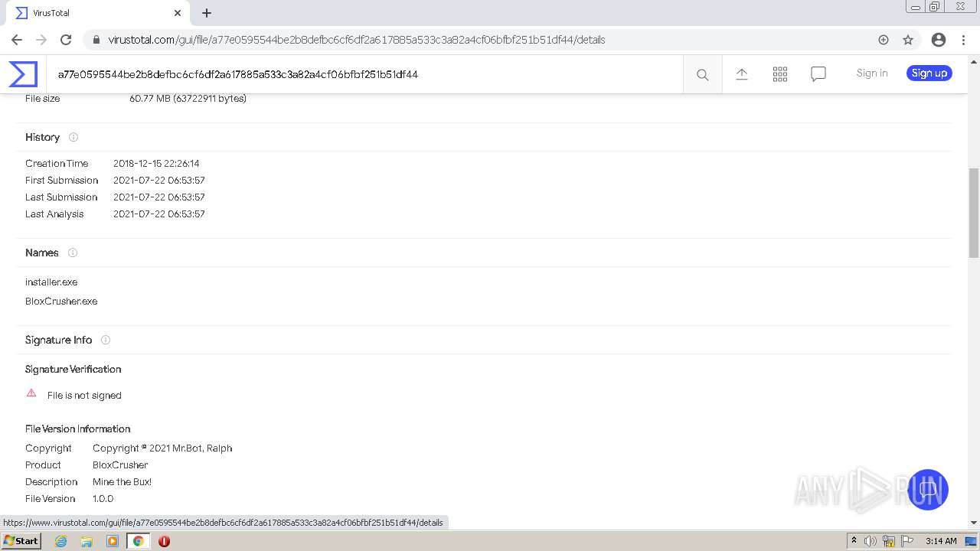Click scrollbar down arrow
The image size is (980, 551).
coord(974,523)
